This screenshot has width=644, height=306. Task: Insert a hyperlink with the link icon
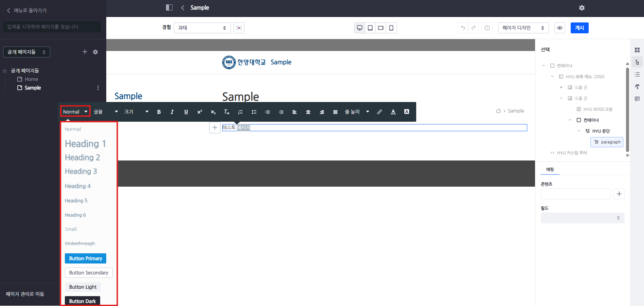[x=380, y=112]
